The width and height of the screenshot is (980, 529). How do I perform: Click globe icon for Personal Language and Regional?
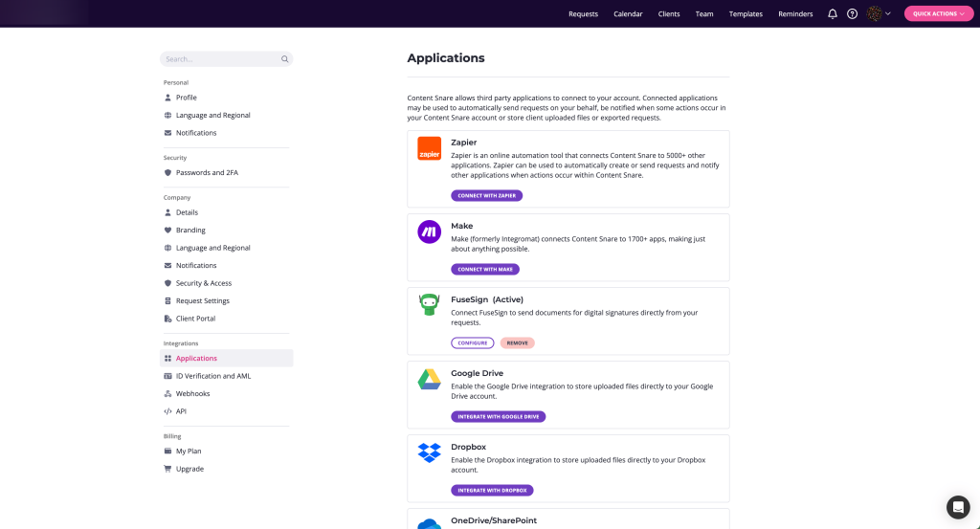[x=167, y=115]
